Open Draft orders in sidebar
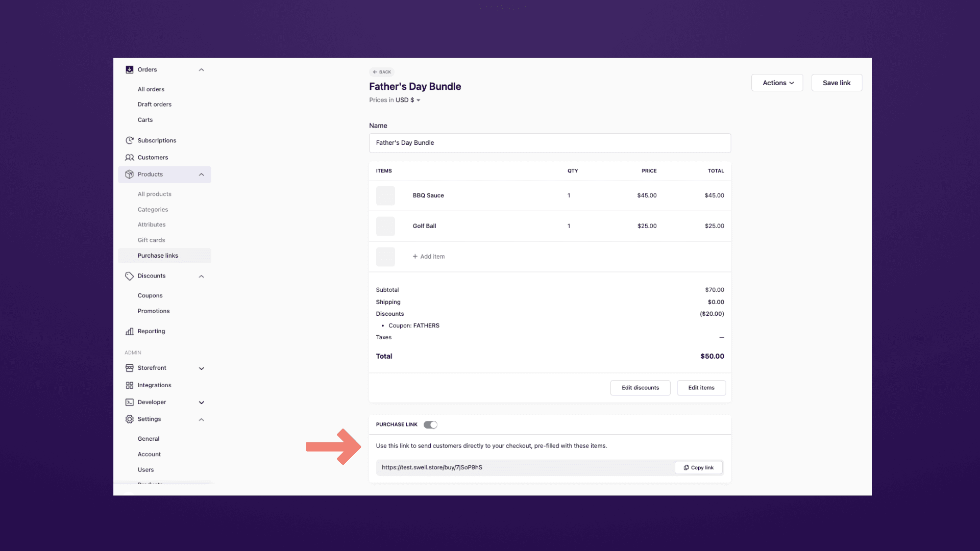The image size is (980, 551). click(155, 105)
